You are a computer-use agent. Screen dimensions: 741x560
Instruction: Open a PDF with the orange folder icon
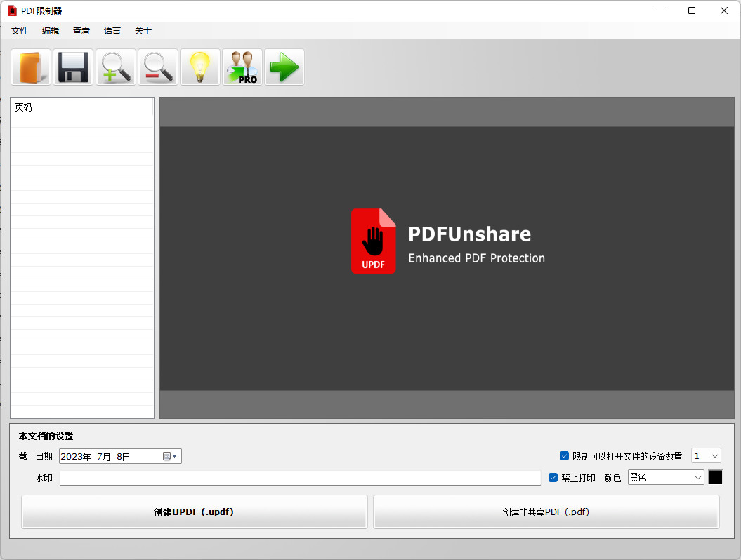tap(31, 67)
